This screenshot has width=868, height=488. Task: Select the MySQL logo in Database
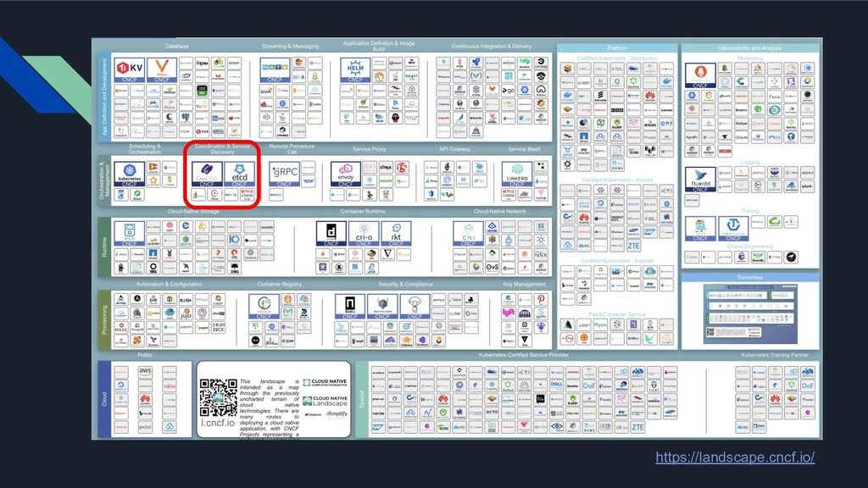tap(202, 104)
